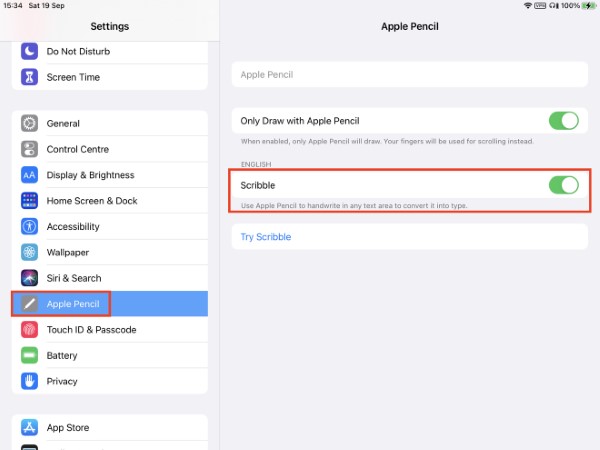The width and height of the screenshot is (600, 450).
Task: Tap the Display & Brightness icon
Action: coord(29,175)
